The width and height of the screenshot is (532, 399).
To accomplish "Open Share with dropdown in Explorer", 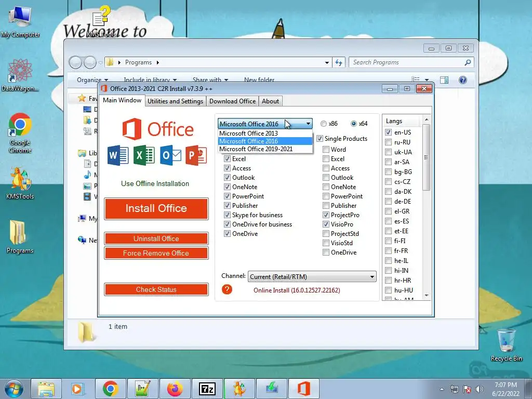I will tap(210, 79).
